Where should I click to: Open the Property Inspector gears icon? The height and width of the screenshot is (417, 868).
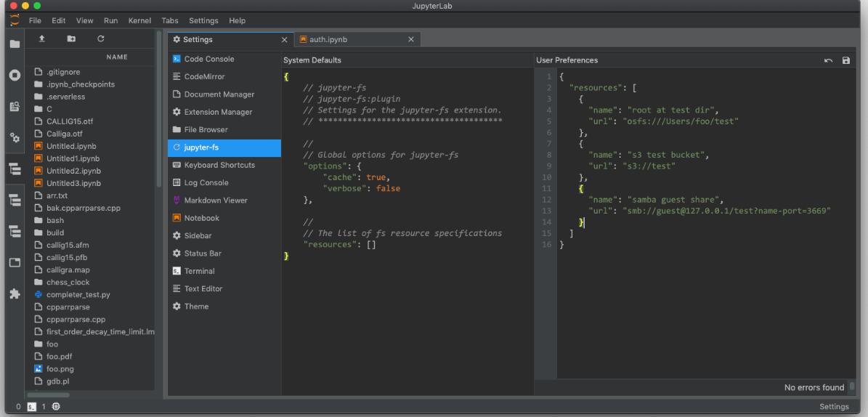15,137
